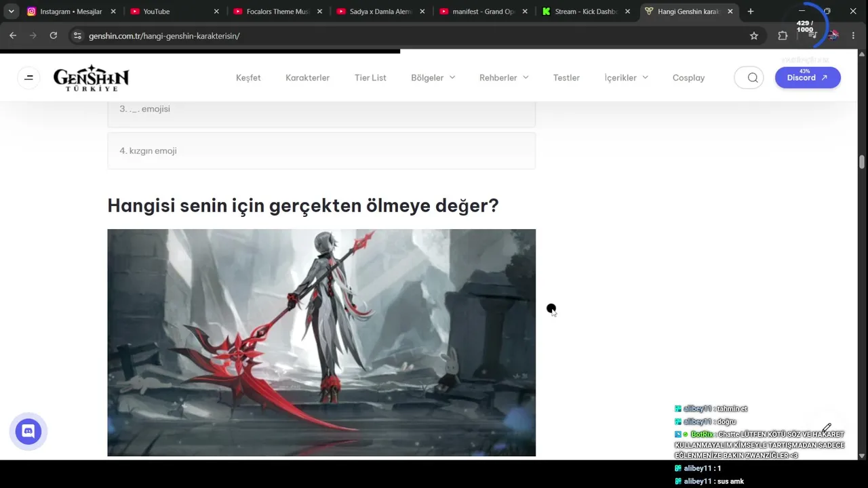Click the BotRix chat message
Image resolution: width=868 pixels, height=488 pixels.
(759, 445)
